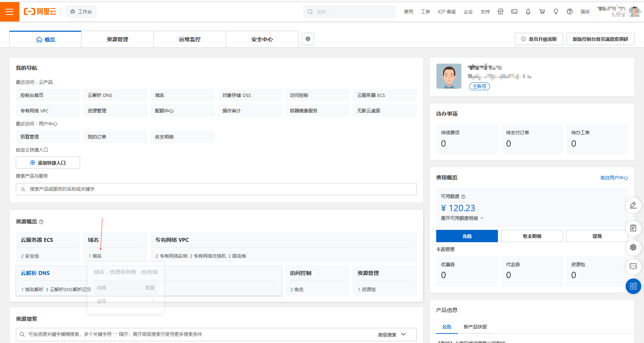This screenshot has height=343, width=644.
Task: Click the lightbulb tips icon
Action: (x=556, y=12)
